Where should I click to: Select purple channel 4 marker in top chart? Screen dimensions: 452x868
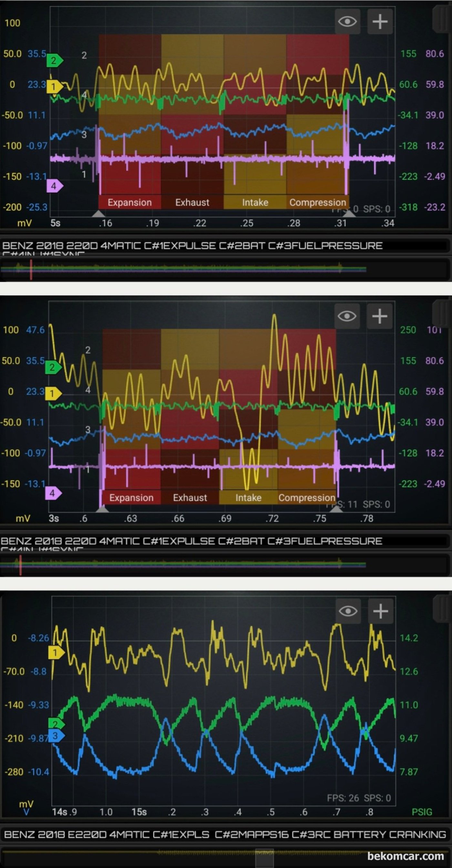[x=55, y=186]
